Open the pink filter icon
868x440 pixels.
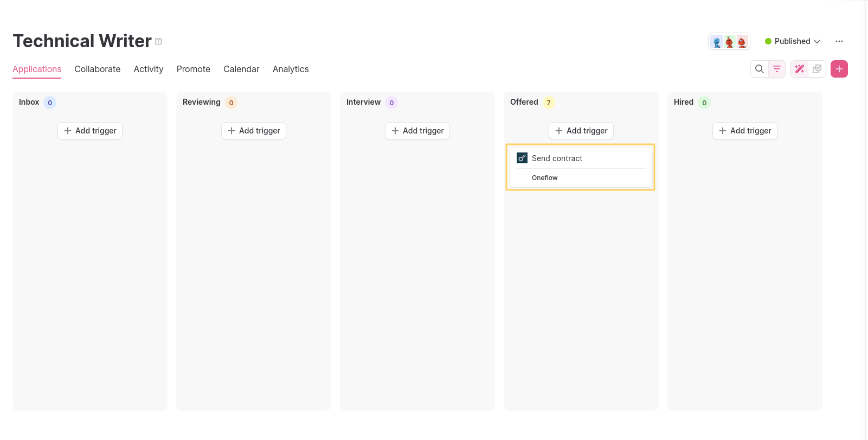[777, 69]
